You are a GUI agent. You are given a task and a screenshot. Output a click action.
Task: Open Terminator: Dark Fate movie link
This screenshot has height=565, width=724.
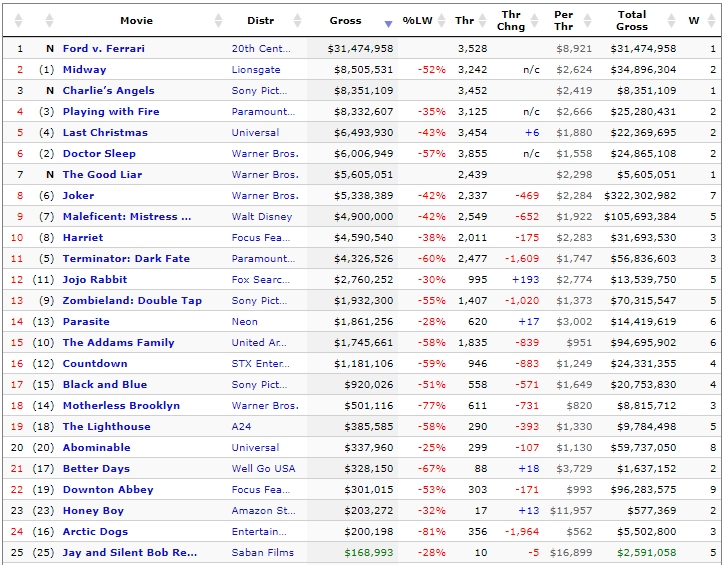126,258
